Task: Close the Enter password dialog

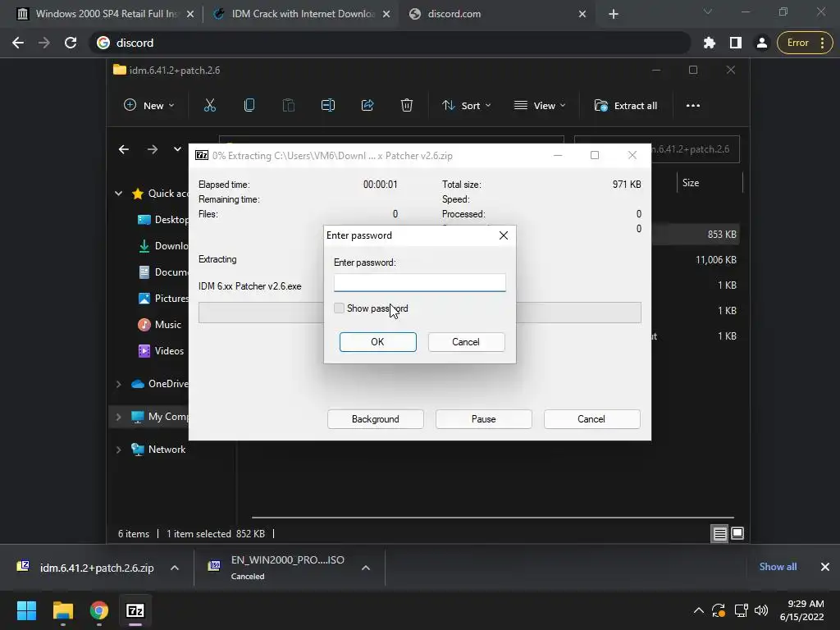Action: coord(503,235)
